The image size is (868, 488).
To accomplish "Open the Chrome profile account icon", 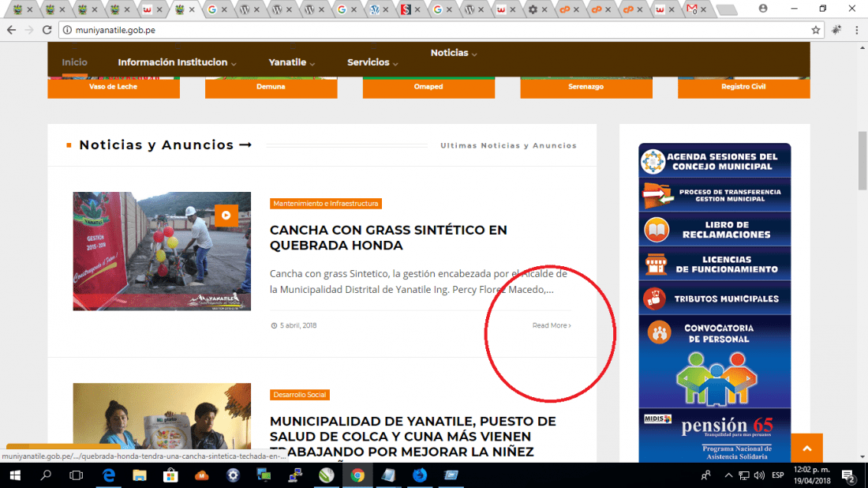I will [x=763, y=9].
